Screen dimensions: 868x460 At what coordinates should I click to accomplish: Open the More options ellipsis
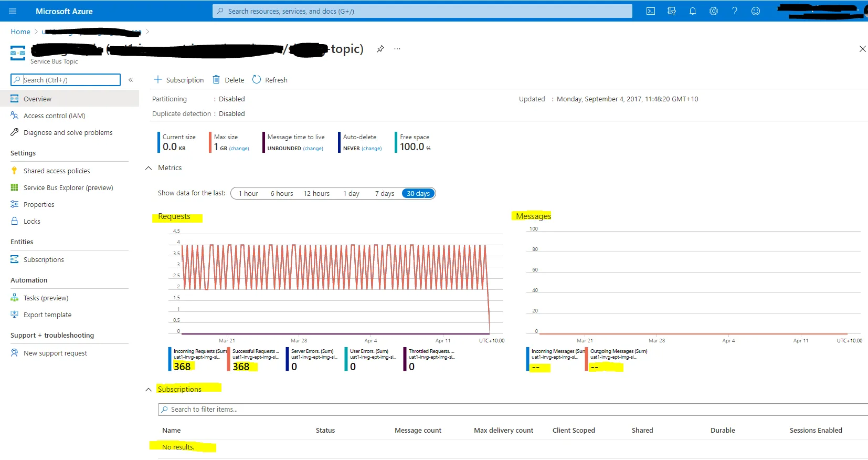pyautogui.click(x=397, y=49)
